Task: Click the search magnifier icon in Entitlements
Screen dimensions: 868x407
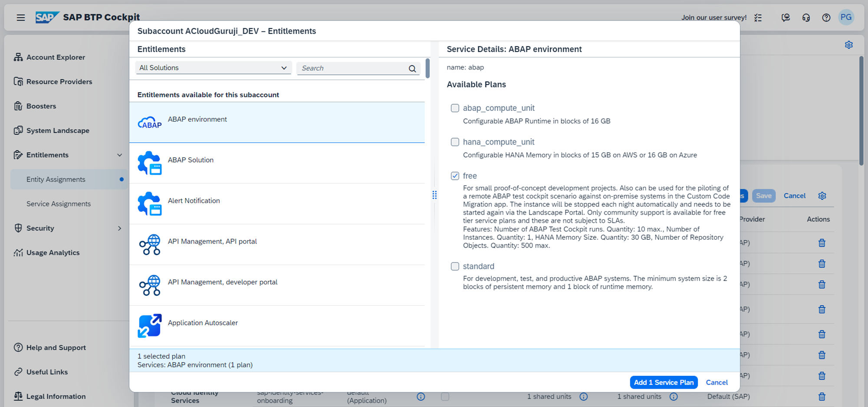Action: (x=412, y=69)
